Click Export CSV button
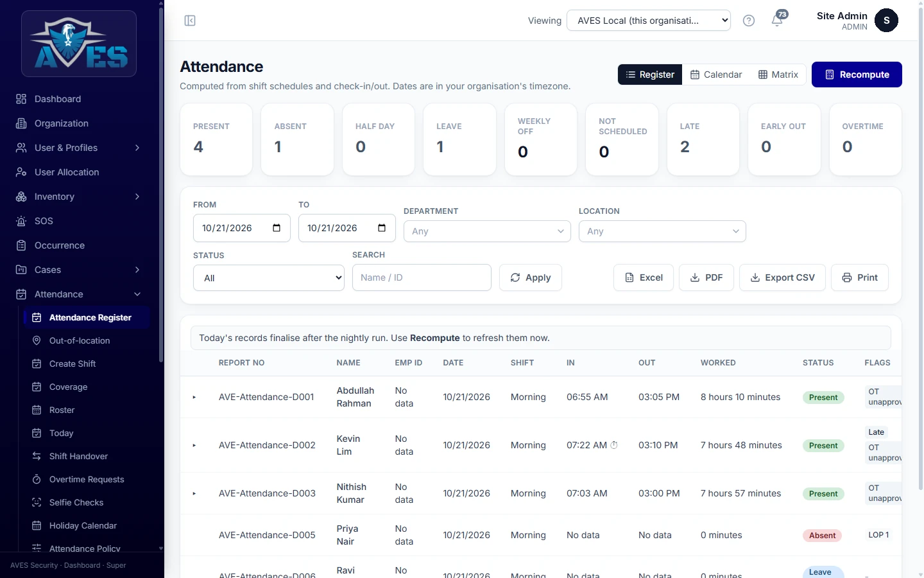 click(x=782, y=277)
